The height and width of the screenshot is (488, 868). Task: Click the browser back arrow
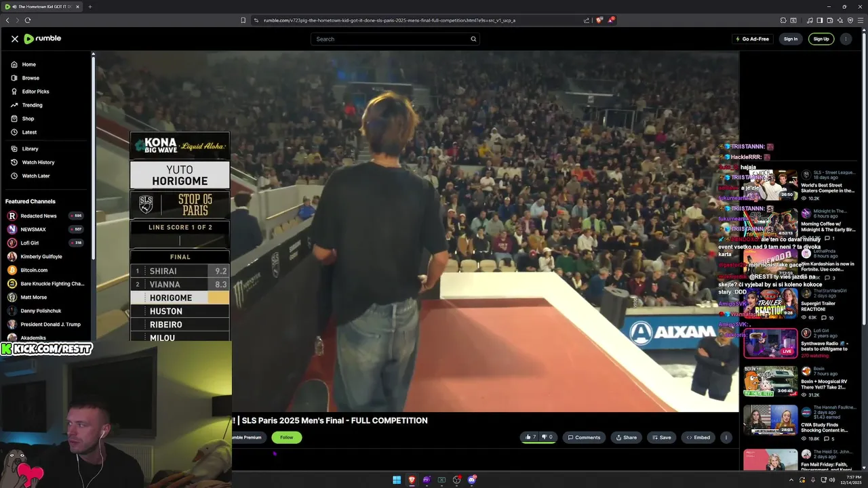point(7,20)
